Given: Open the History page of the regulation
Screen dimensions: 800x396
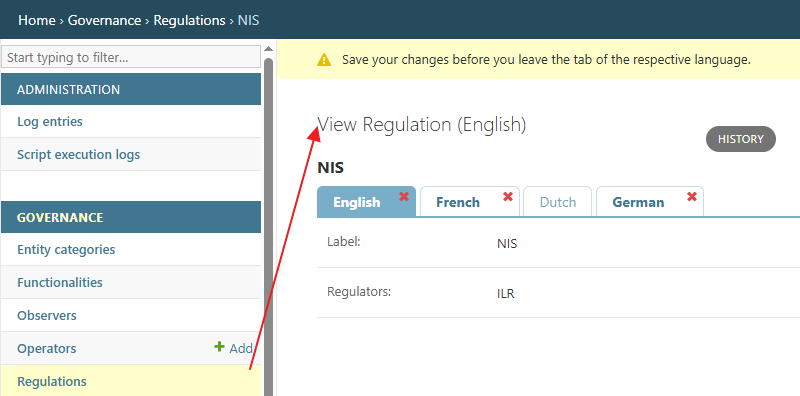Looking at the screenshot, I should [741, 139].
